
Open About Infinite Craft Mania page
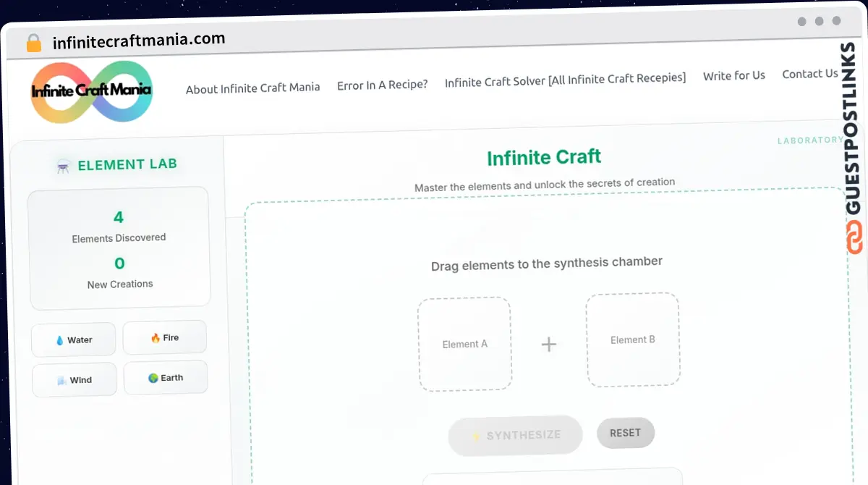[x=252, y=88]
